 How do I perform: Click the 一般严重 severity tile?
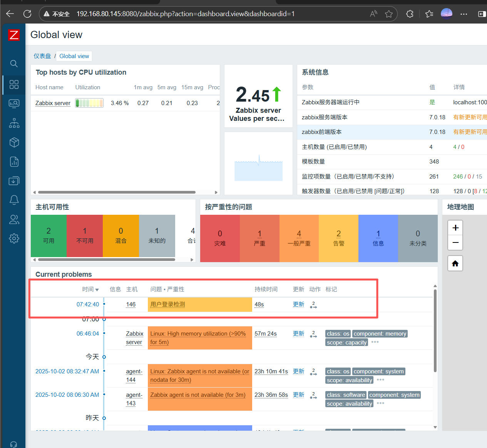(x=299, y=238)
